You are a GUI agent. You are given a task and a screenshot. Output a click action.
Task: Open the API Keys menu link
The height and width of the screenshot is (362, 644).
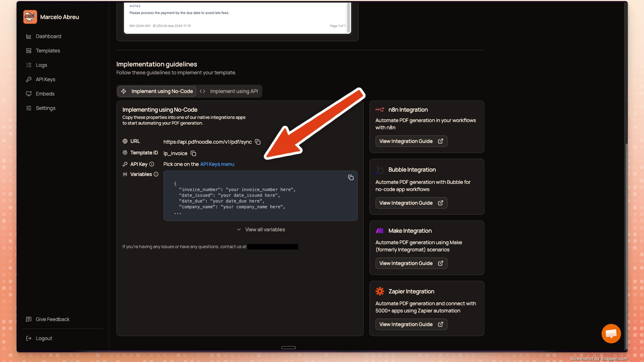pos(217,164)
